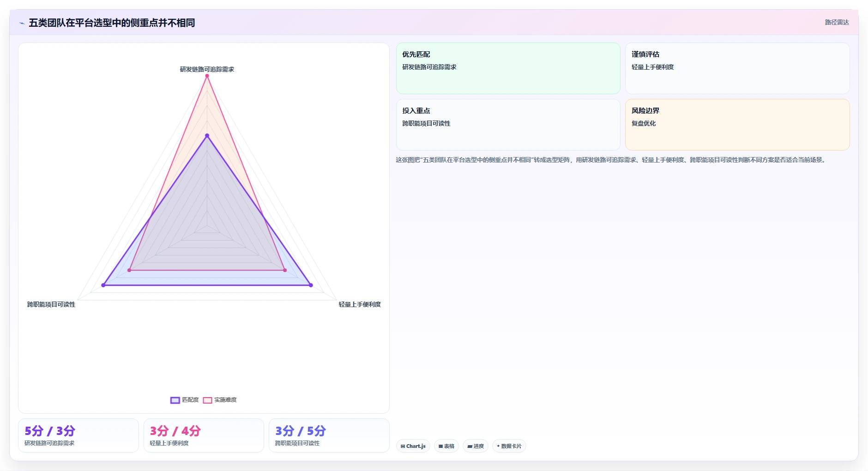The image size is (868, 471).
Task: Click the title 五类团队在平台选型中的侧重点并不相同
Action: pos(112,23)
